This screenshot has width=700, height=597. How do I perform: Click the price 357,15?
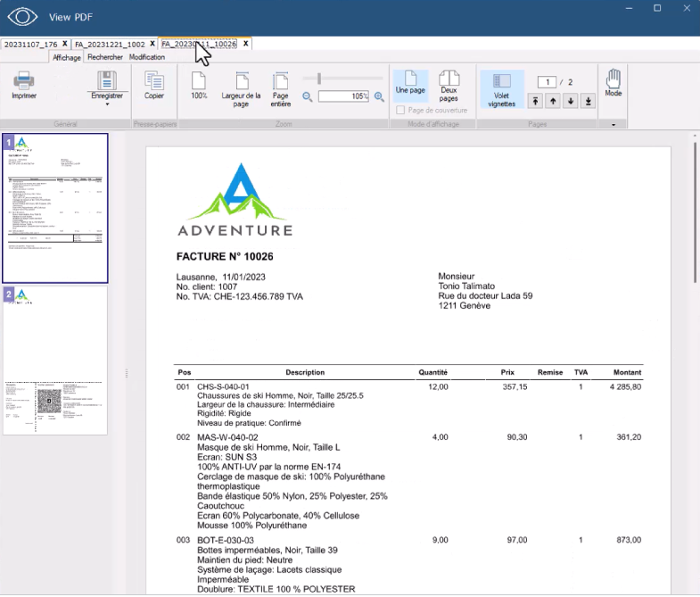pos(515,386)
